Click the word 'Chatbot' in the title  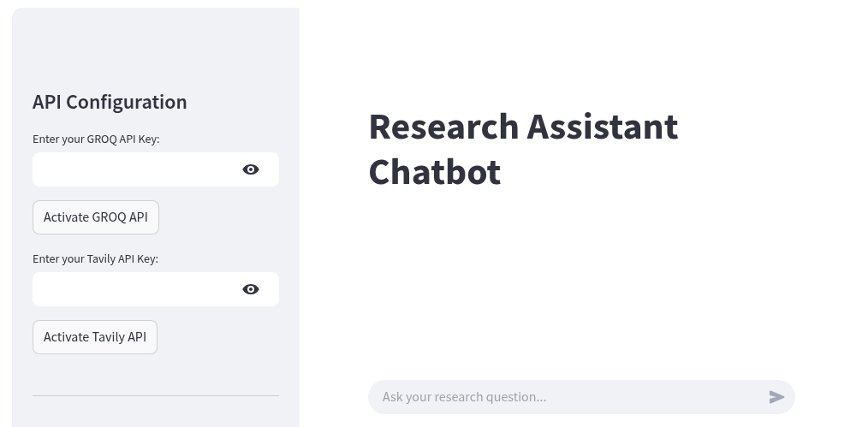pos(434,172)
